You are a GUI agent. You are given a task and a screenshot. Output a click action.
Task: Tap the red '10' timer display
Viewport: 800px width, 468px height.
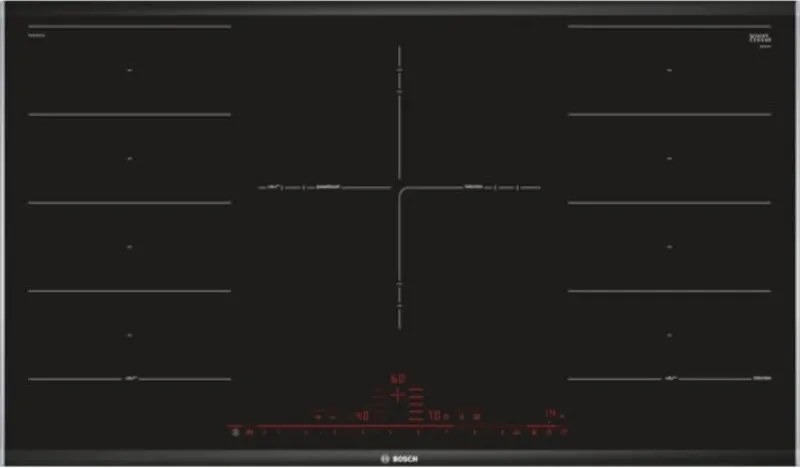pos(435,416)
